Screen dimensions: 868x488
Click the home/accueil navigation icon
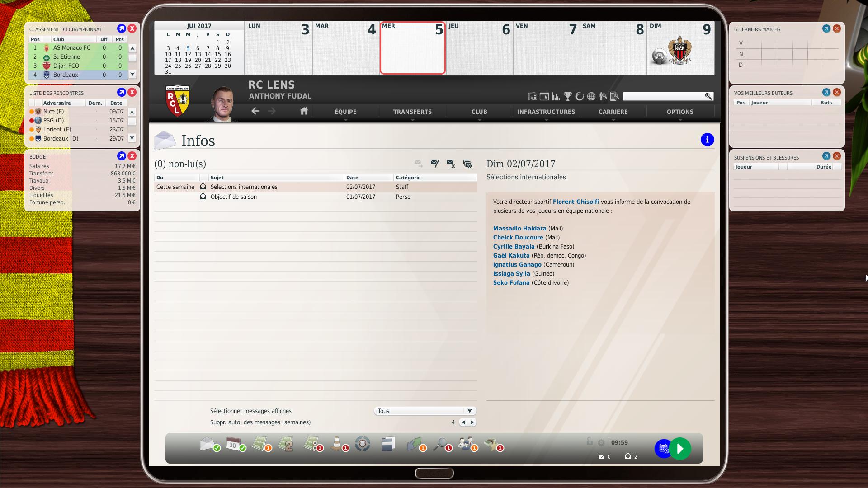[x=304, y=112]
